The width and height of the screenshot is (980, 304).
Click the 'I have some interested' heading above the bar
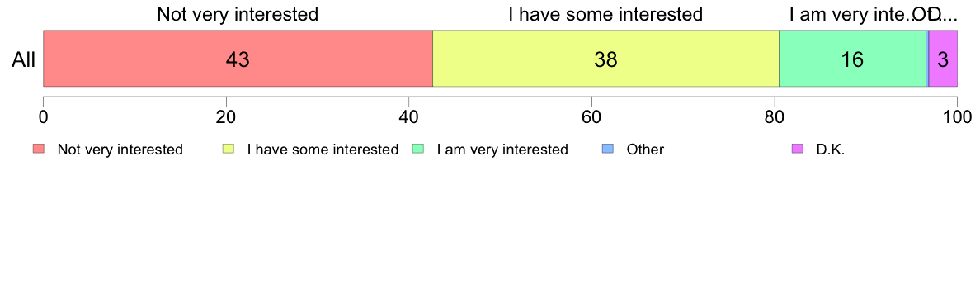[x=605, y=14]
